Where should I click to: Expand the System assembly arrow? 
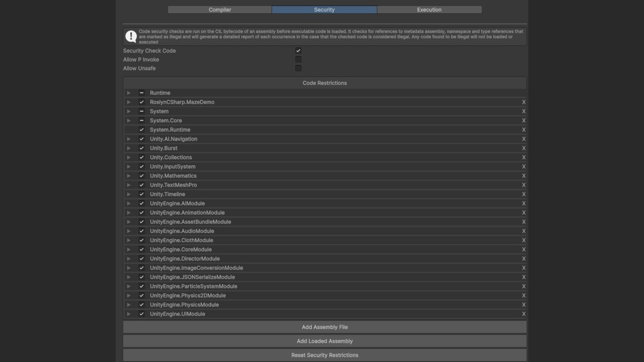coord(129,112)
